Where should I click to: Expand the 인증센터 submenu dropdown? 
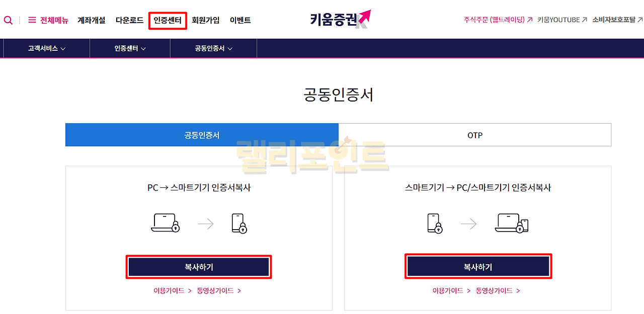click(130, 49)
